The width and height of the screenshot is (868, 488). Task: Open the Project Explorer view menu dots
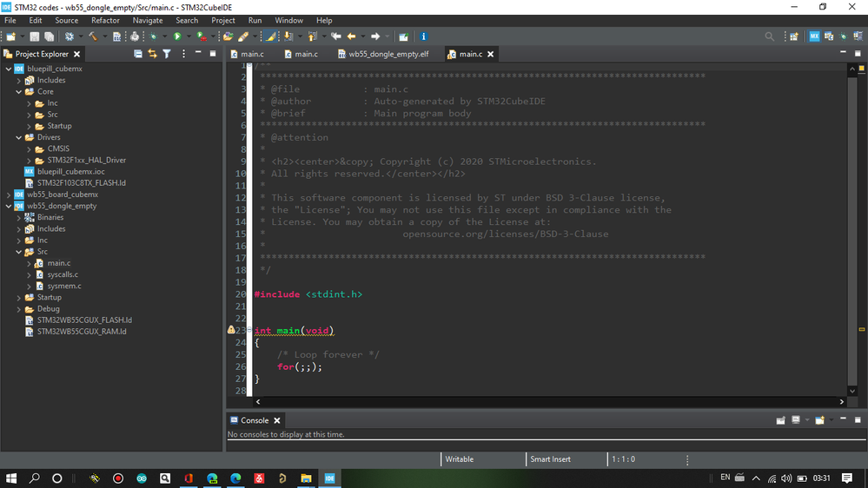(x=183, y=54)
